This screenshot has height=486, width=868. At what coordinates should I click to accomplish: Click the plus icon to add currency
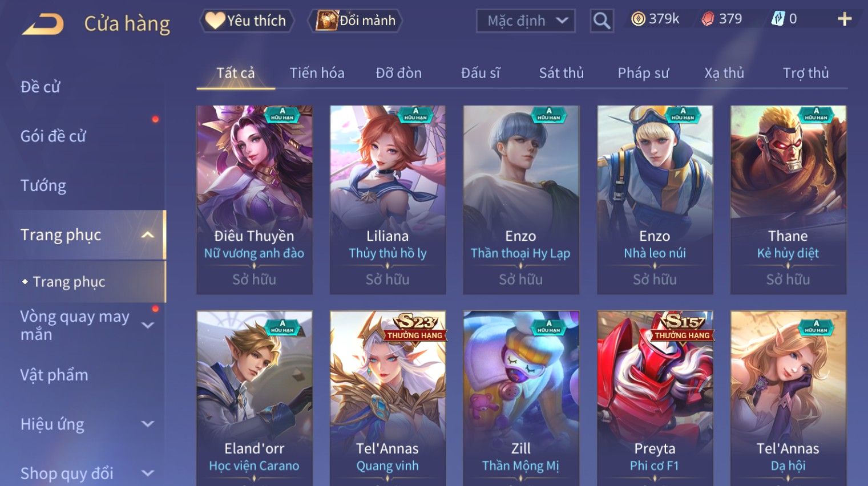click(845, 19)
